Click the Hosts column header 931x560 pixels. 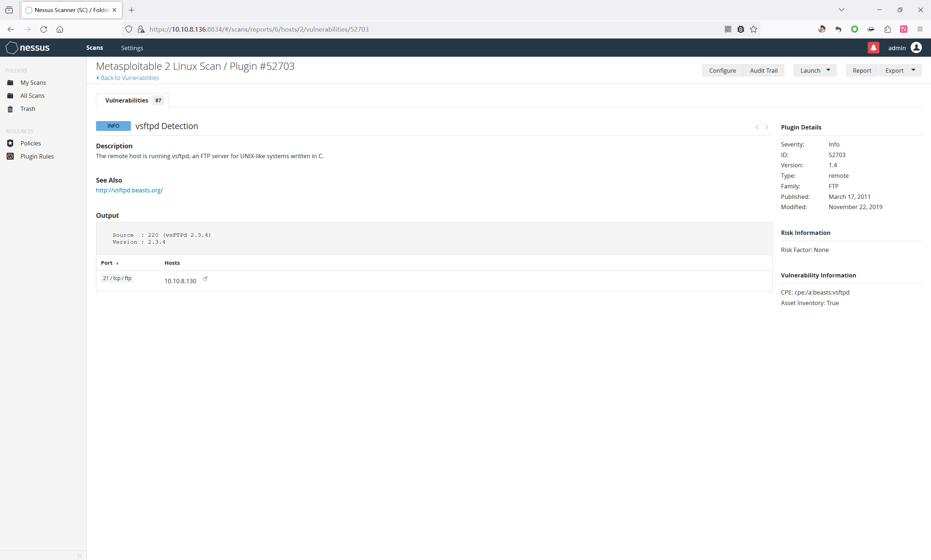[x=172, y=263]
